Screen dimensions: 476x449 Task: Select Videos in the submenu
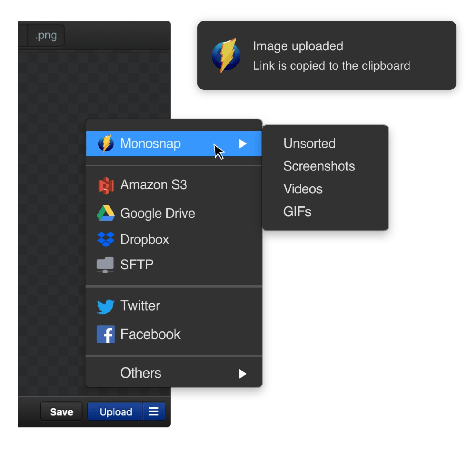pos(303,189)
